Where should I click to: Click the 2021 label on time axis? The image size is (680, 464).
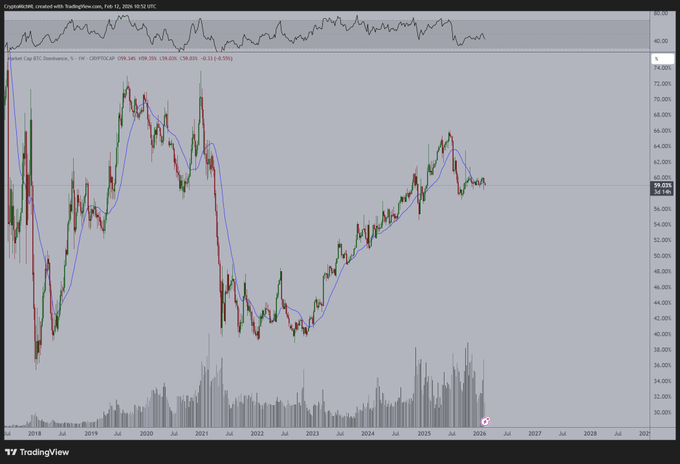202,433
